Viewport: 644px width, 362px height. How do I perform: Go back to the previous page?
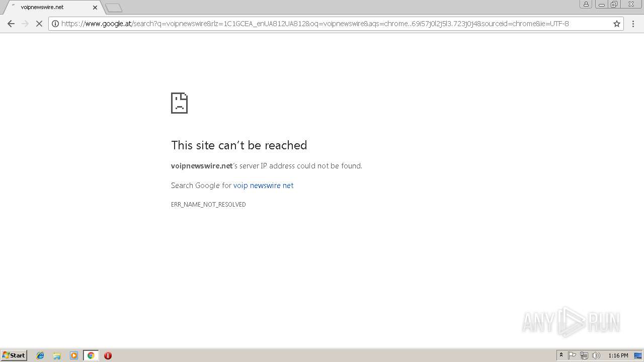point(11,24)
